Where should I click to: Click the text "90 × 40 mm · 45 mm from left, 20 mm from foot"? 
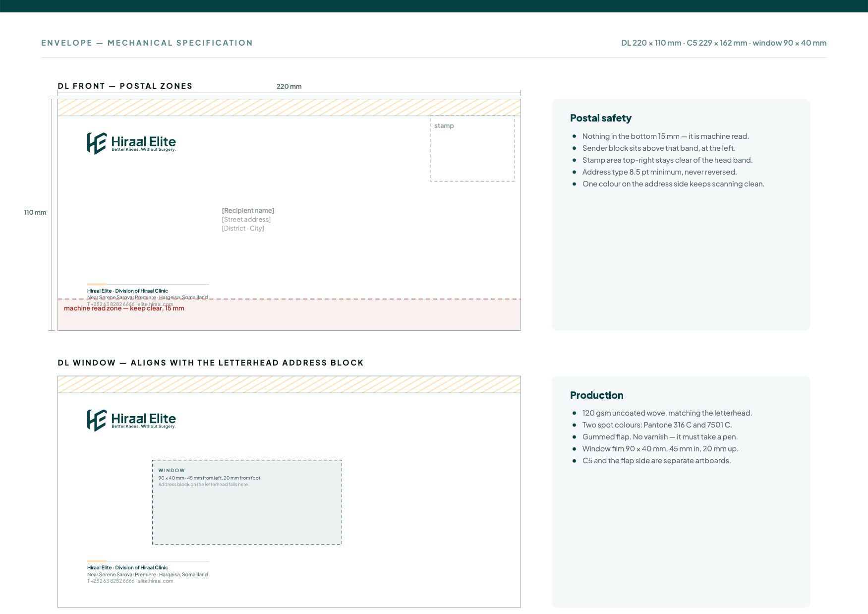click(x=209, y=478)
